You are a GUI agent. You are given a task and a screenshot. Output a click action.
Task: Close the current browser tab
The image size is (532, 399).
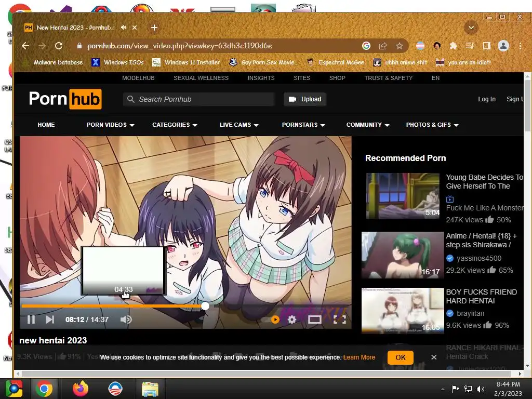point(135,28)
